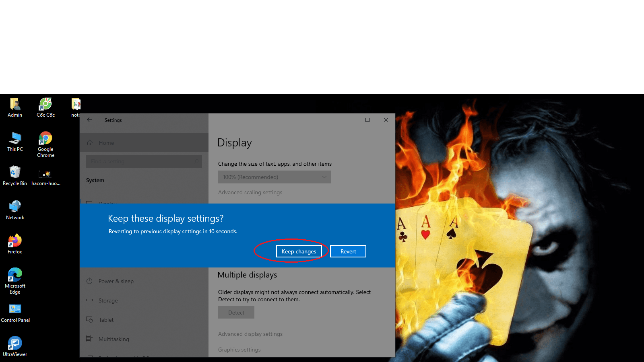Select Power & sleep in sidebar
This screenshot has height=362, width=644.
[116, 281]
